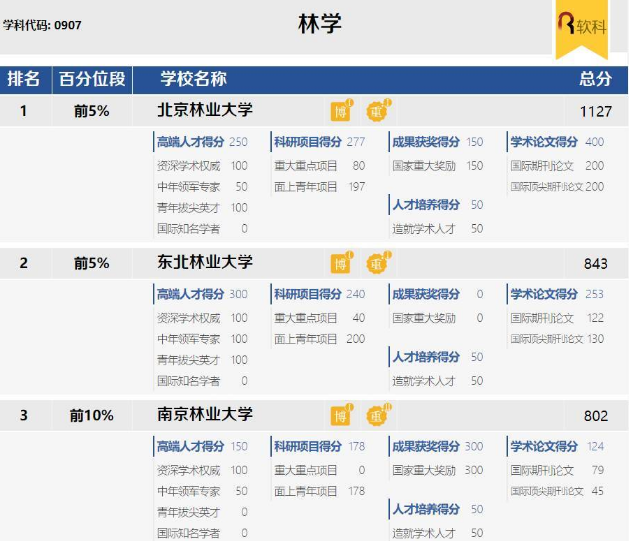The height and width of the screenshot is (541, 629).
Task: Click the 百分位段 column header
Action: [92, 79]
